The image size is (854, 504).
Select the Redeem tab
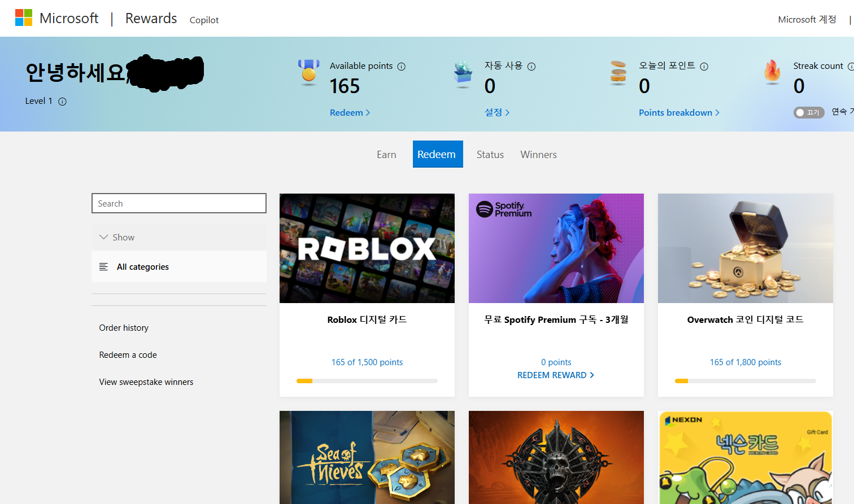coord(437,154)
